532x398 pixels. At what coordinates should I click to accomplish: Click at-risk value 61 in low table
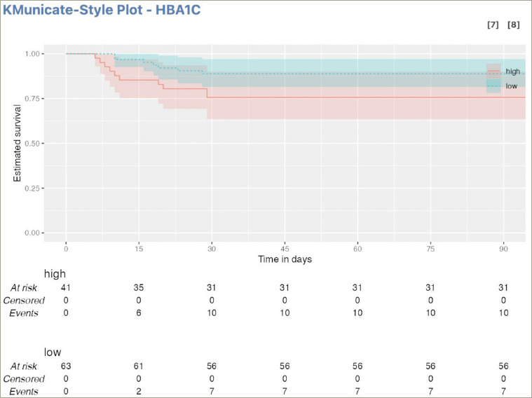coord(139,366)
